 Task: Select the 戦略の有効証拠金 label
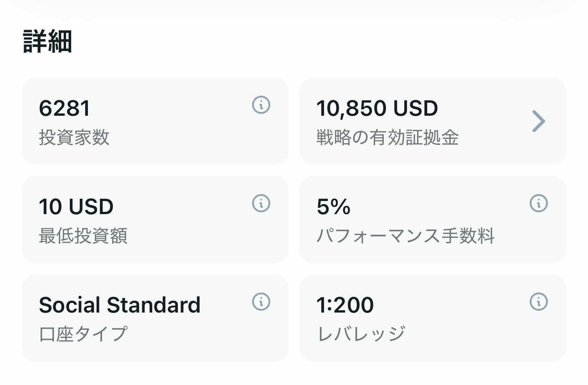[387, 138]
